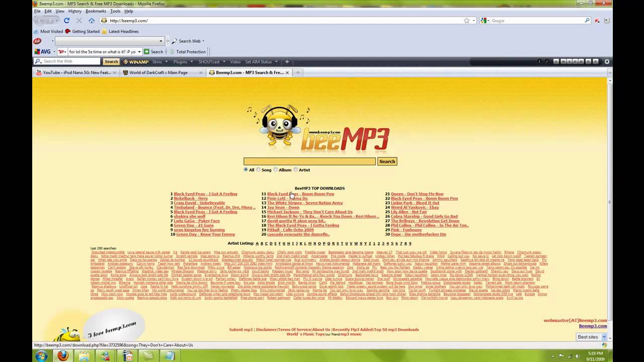This screenshot has width=644, height=362.
Task: Click the Stop loading X icon
Action: click(x=79, y=21)
